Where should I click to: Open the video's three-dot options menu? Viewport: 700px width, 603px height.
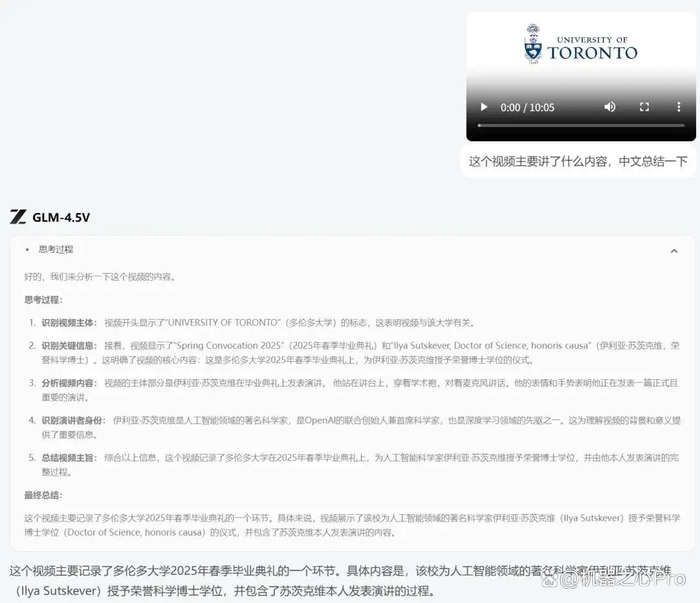click(x=679, y=107)
